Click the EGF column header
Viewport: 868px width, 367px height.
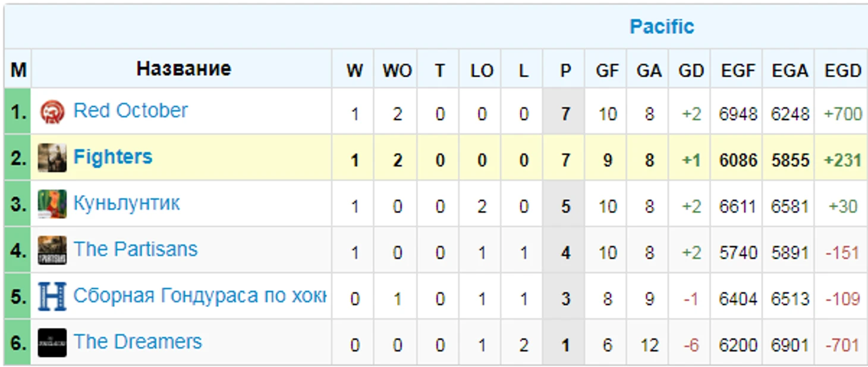point(737,71)
